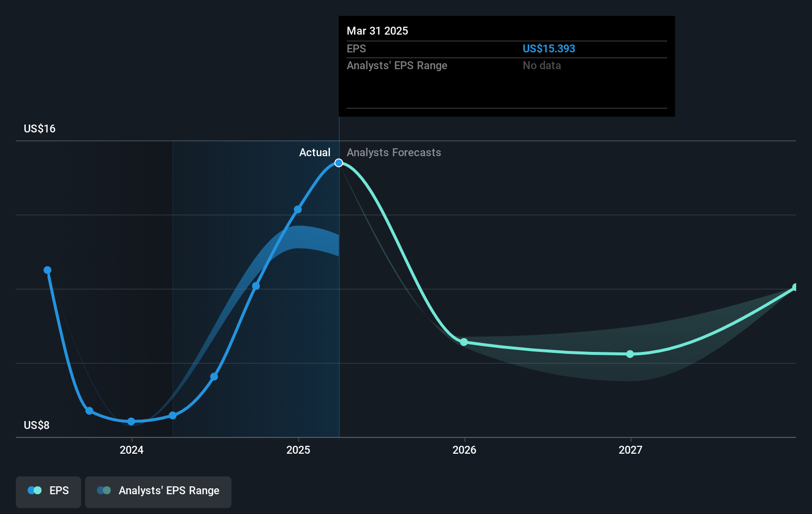This screenshot has height=514, width=812.
Task: Select the Mar 31 2025 EPS data point
Action: pos(339,163)
